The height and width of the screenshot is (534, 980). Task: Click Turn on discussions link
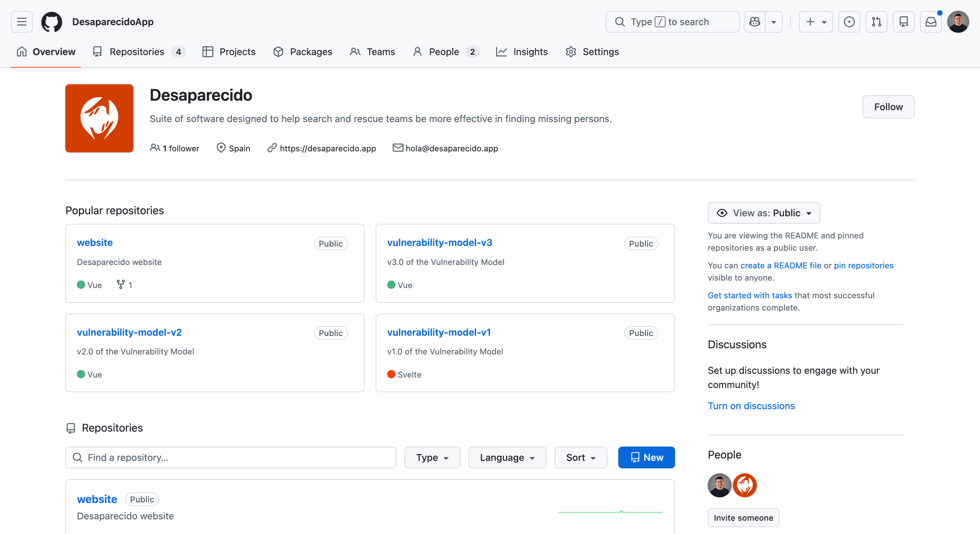[751, 406]
